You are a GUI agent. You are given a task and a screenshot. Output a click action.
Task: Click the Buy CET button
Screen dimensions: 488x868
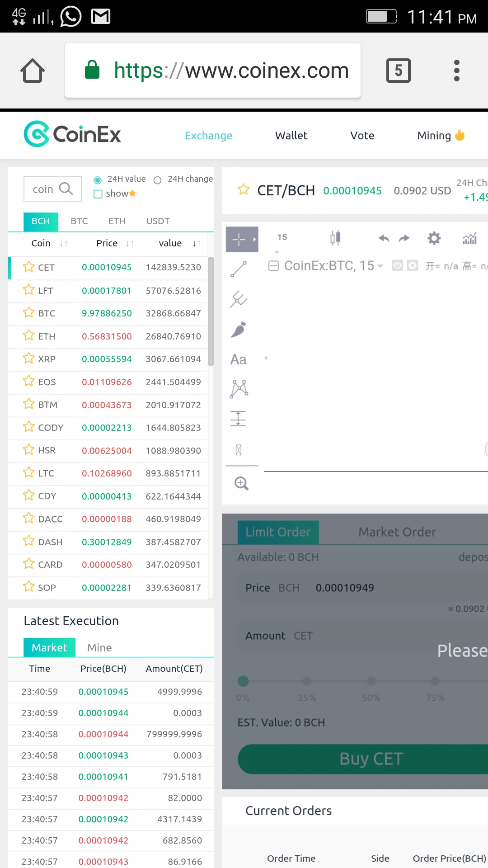click(363, 759)
